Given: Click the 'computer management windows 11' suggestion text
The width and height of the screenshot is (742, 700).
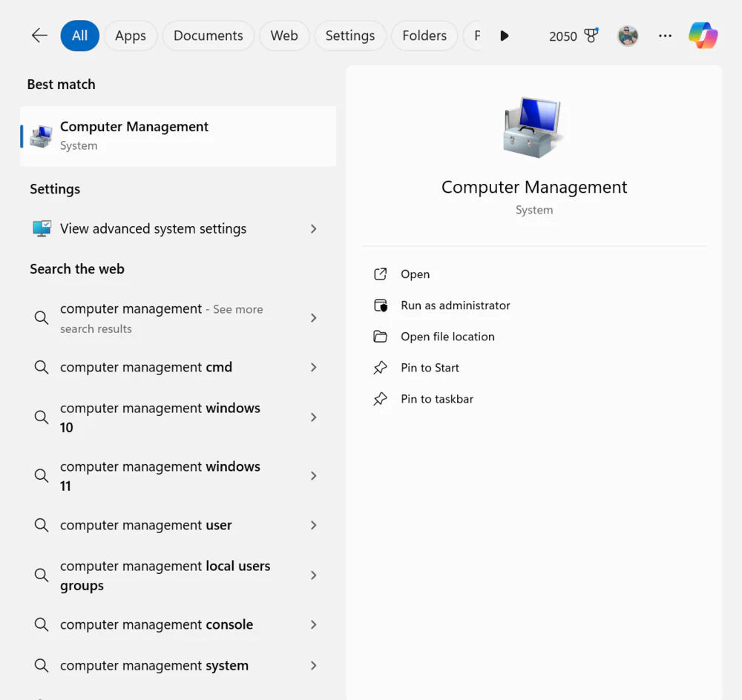Looking at the screenshot, I should (160, 476).
